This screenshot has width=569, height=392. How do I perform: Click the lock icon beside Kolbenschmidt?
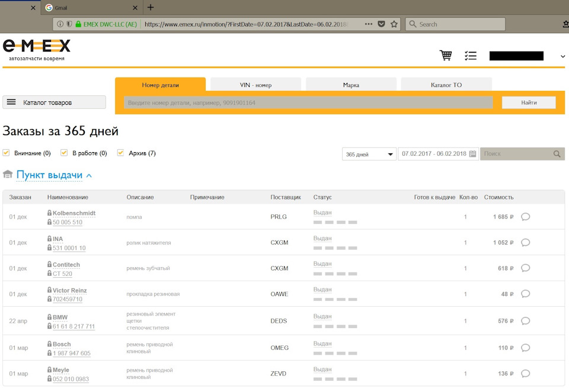tap(49, 213)
